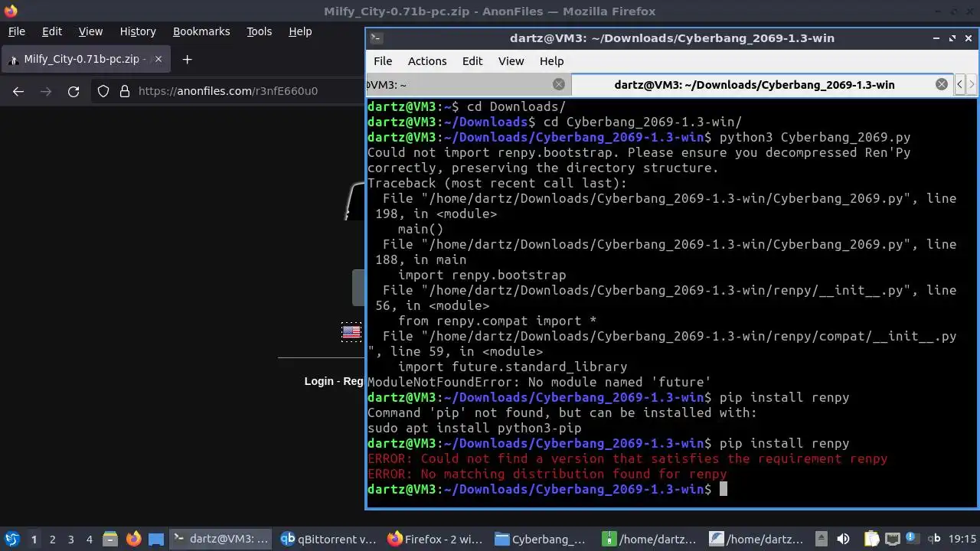980x551 pixels.
Task: Open the volume control tray icon
Action: click(843, 539)
